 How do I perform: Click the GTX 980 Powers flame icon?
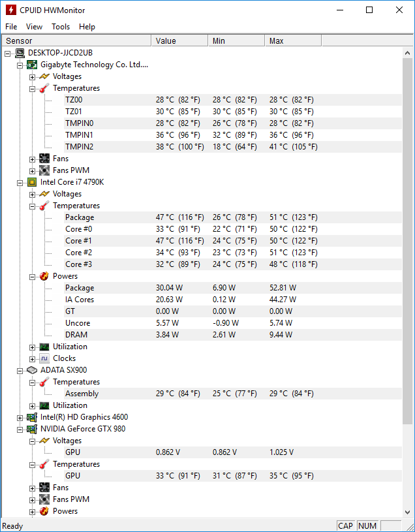coord(44,511)
